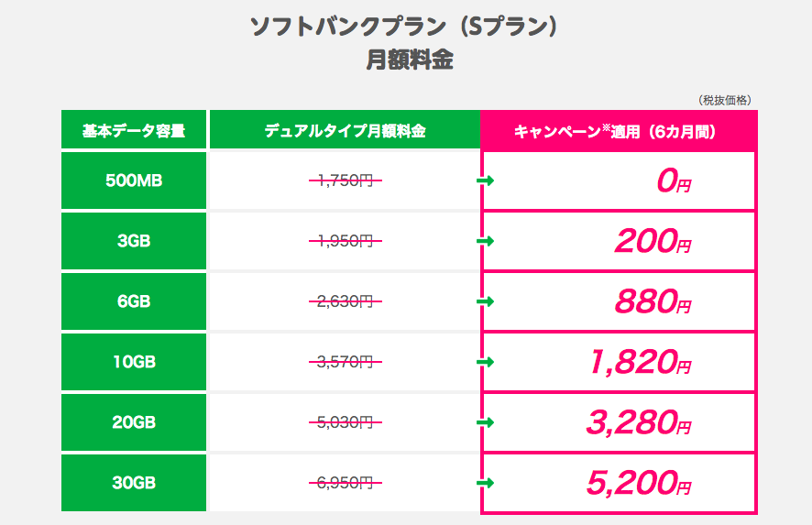Click the green arrow in the 6GB row

tap(485, 301)
